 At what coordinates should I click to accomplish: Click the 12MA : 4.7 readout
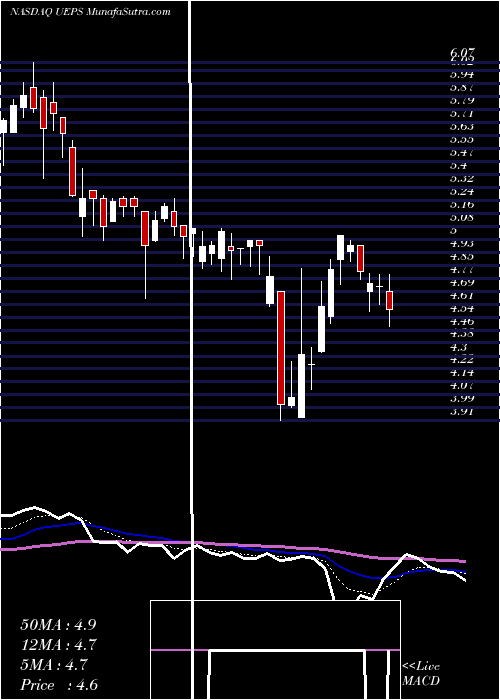click(58, 645)
